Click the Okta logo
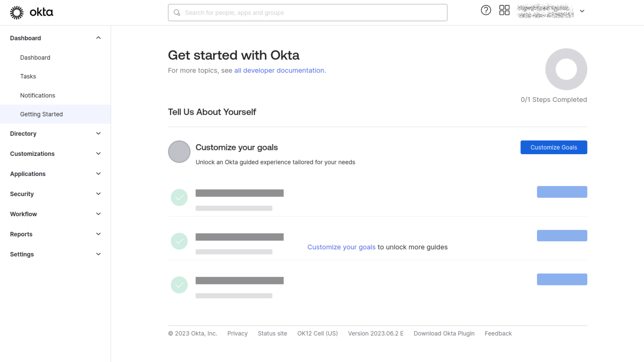The height and width of the screenshot is (362, 644). tap(32, 12)
